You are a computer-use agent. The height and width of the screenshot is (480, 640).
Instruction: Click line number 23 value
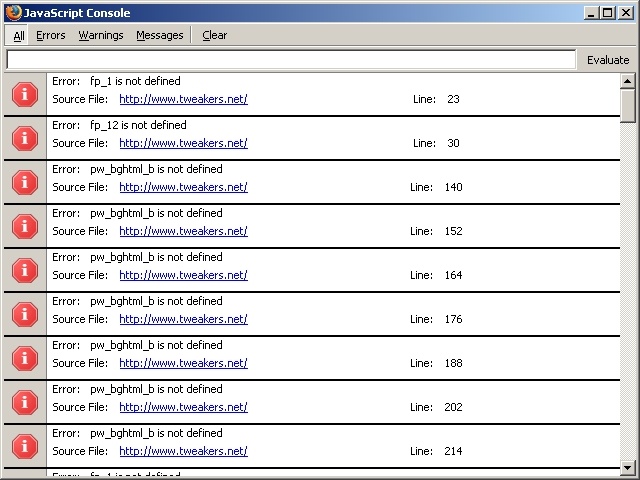pos(453,99)
